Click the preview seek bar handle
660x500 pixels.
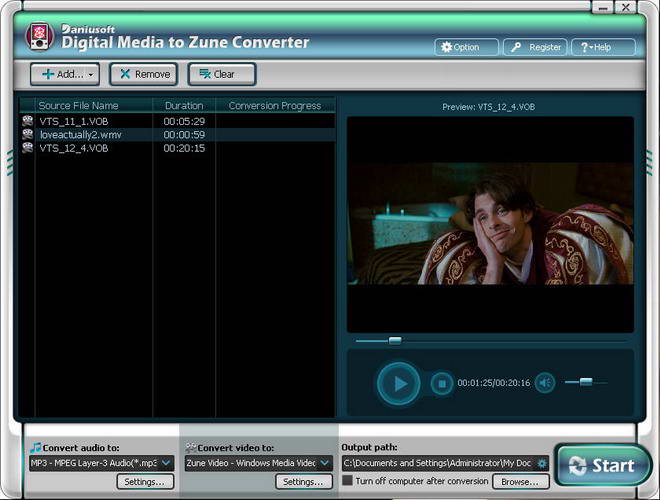coord(395,340)
